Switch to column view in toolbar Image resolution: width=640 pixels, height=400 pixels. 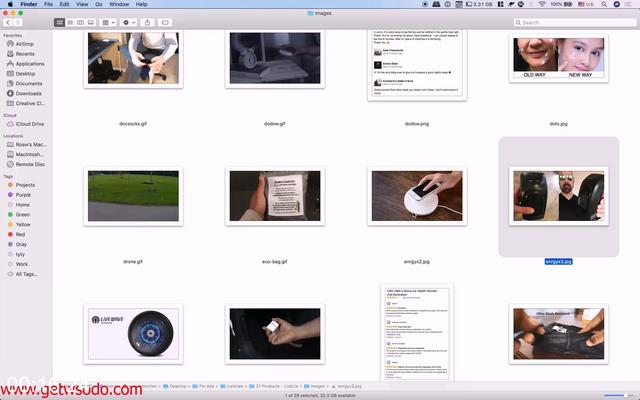[x=80, y=22]
